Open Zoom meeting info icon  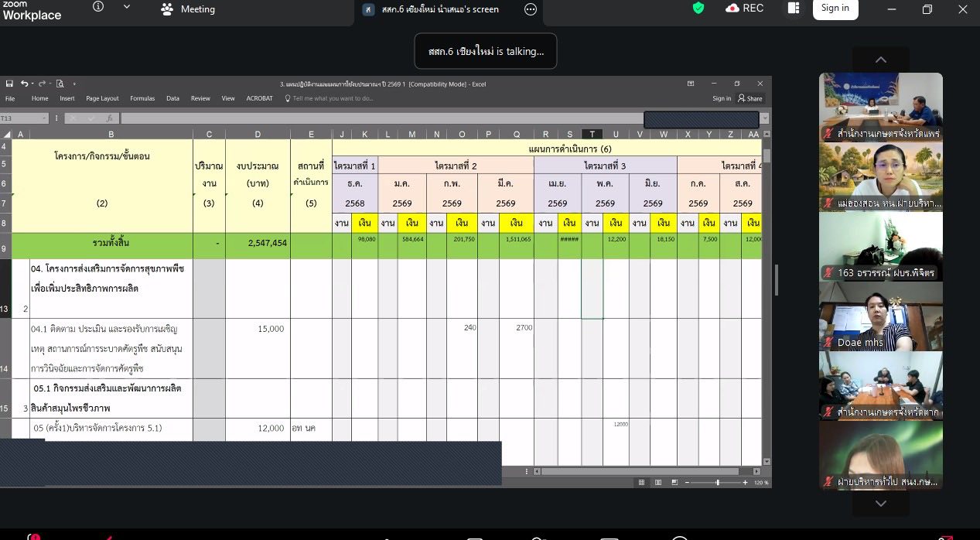pyautogui.click(x=98, y=7)
